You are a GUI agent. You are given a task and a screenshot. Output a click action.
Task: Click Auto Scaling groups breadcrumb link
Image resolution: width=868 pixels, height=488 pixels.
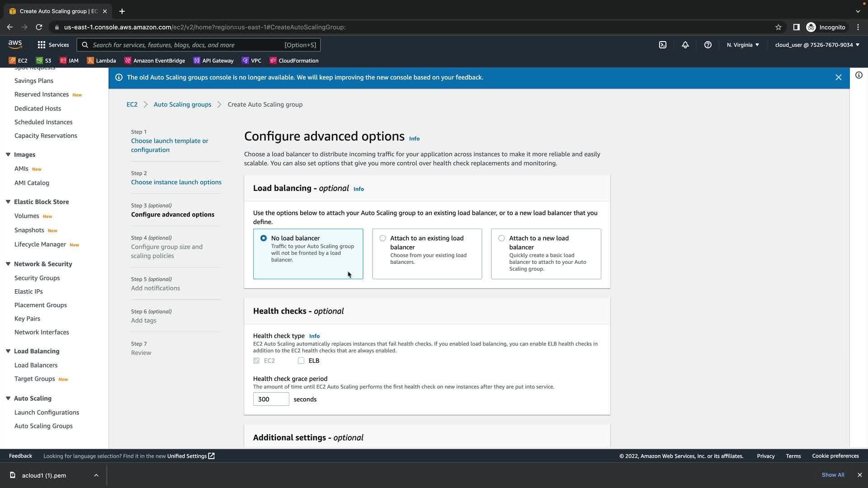coord(182,104)
